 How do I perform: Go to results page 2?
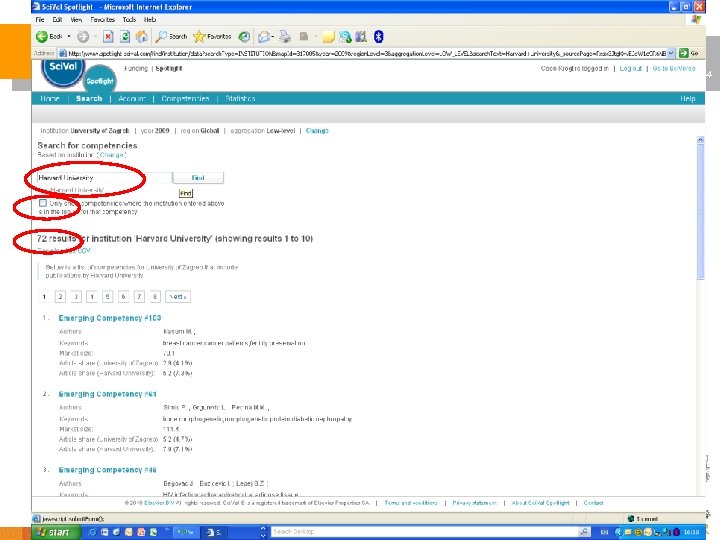(60, 297)
